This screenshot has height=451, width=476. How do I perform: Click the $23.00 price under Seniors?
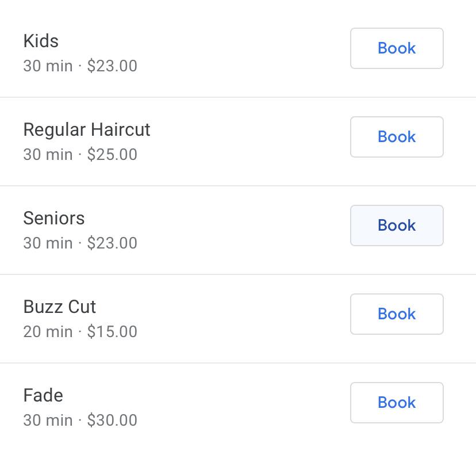point(113,243)
